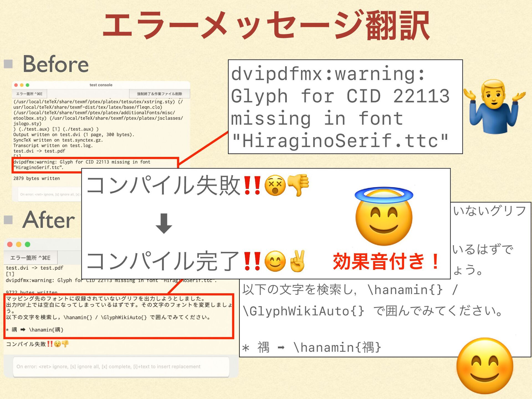This screenshot has height=399, width=532.
Task: Click green zoom button of After console
Action: point(27,244)
